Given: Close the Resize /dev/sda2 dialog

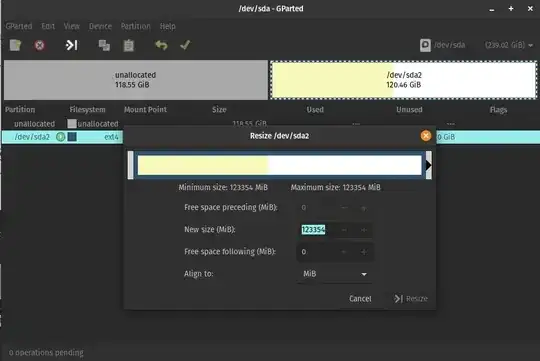Looking at the screenshot, I should [426, 136].
